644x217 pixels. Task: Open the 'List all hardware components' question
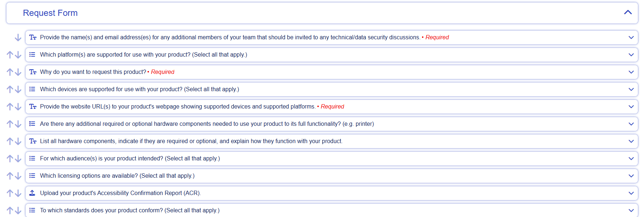pos(331,141)
